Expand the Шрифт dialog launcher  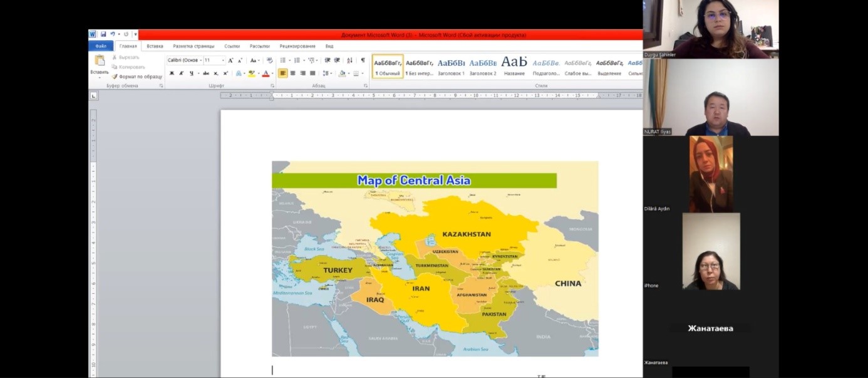click(x=271, y=85)
